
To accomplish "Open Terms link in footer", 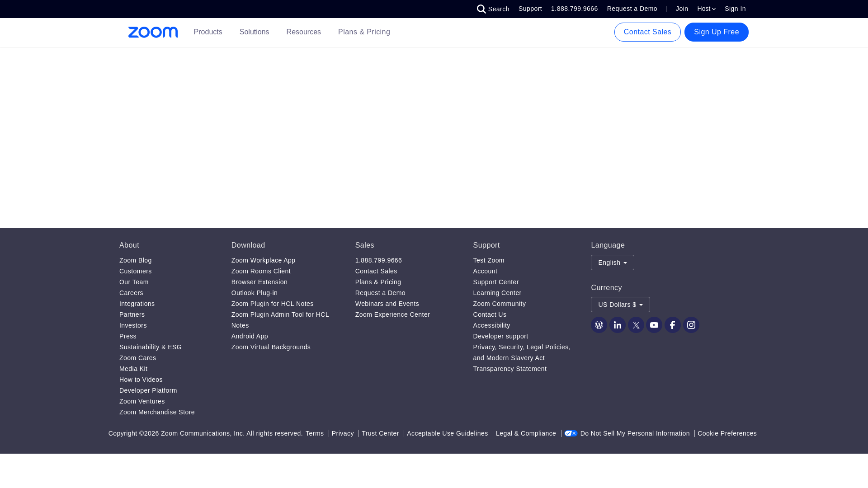I will (x=315, y=433).
